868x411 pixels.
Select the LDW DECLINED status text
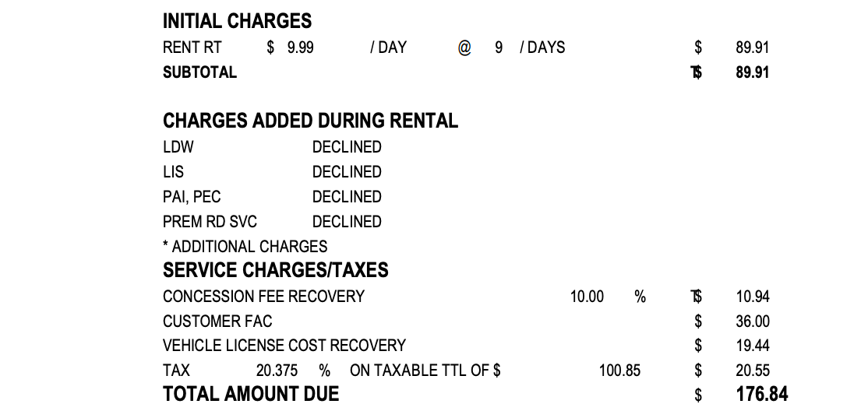pos(347,147)
